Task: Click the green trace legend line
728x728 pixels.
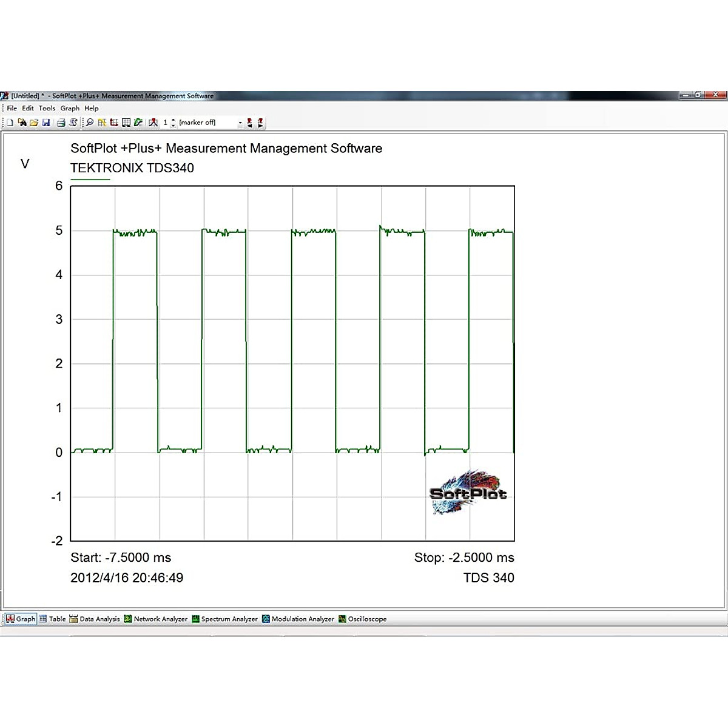Action: click(x=90, y=180)
